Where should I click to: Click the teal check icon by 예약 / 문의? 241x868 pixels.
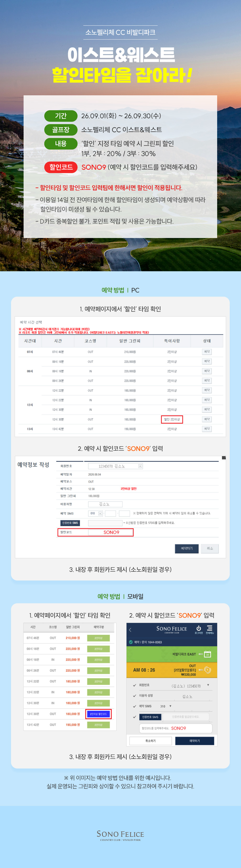tap(131, 642)
